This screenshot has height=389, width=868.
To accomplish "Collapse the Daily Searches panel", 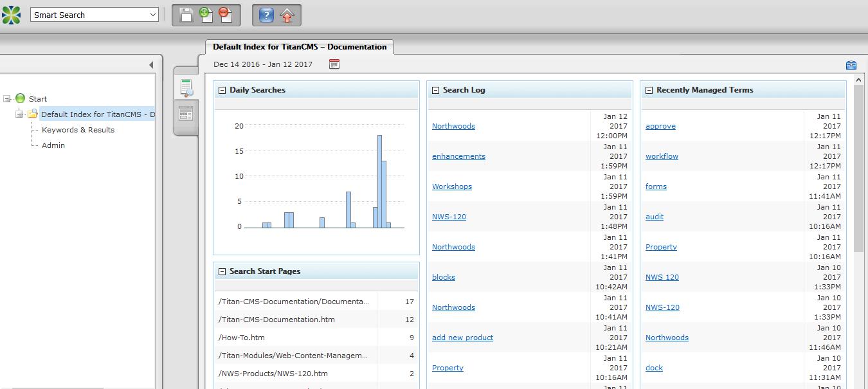I will 222,90.
